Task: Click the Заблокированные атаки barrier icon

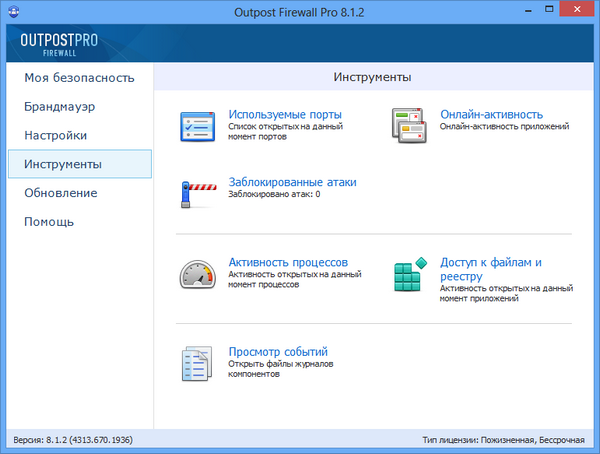Action: pyautogui.click(x=198, y=190)
